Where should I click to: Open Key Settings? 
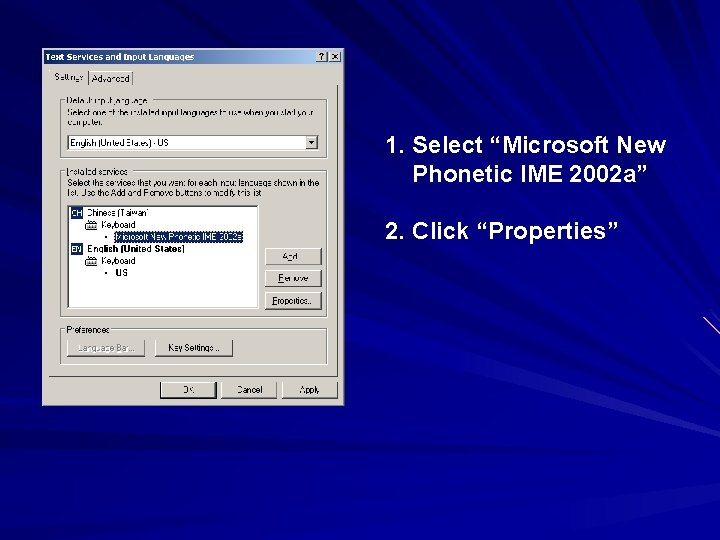pyautogui.click(x=194, y=348)
